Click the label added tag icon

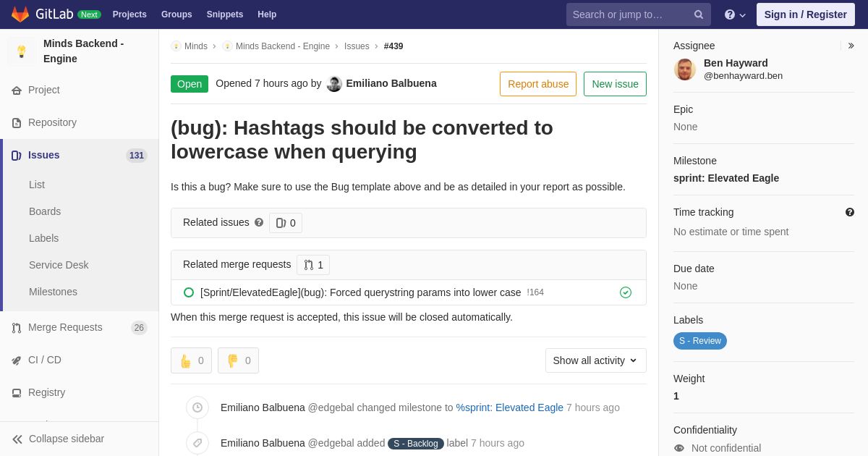(x=197, y=443)
